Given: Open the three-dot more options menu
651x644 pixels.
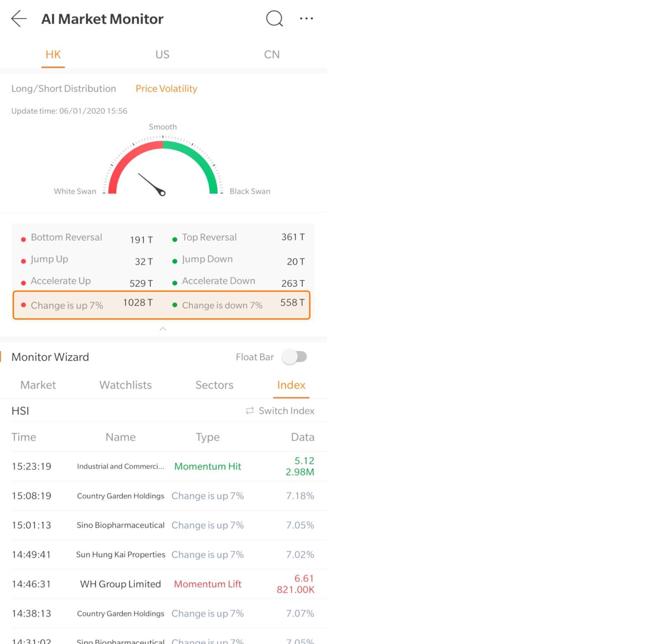Looking at the screenshot, I should coord(306,19).
